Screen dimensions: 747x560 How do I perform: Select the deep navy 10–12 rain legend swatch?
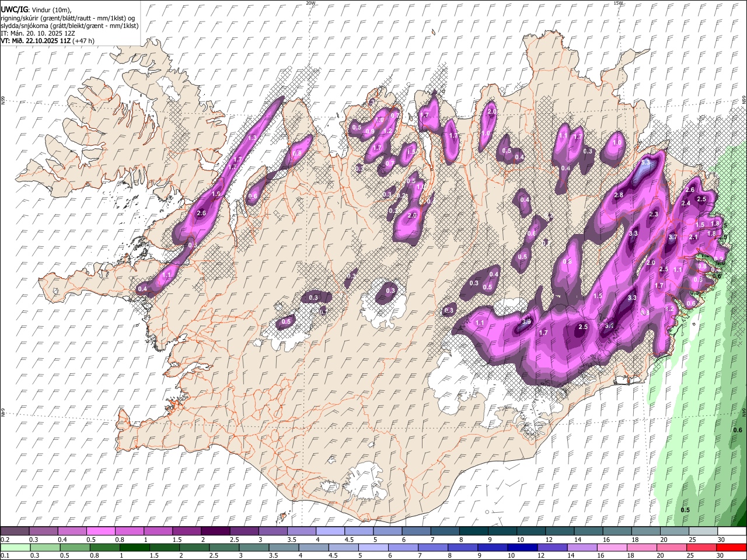[523, 548]
